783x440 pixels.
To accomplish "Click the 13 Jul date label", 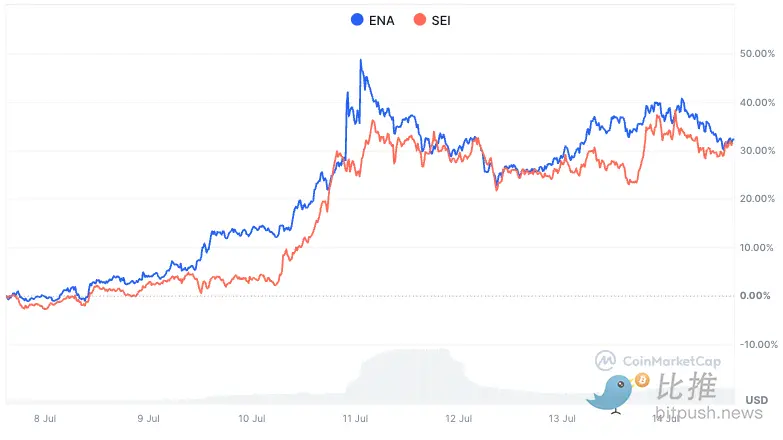I will pos(563,418).
